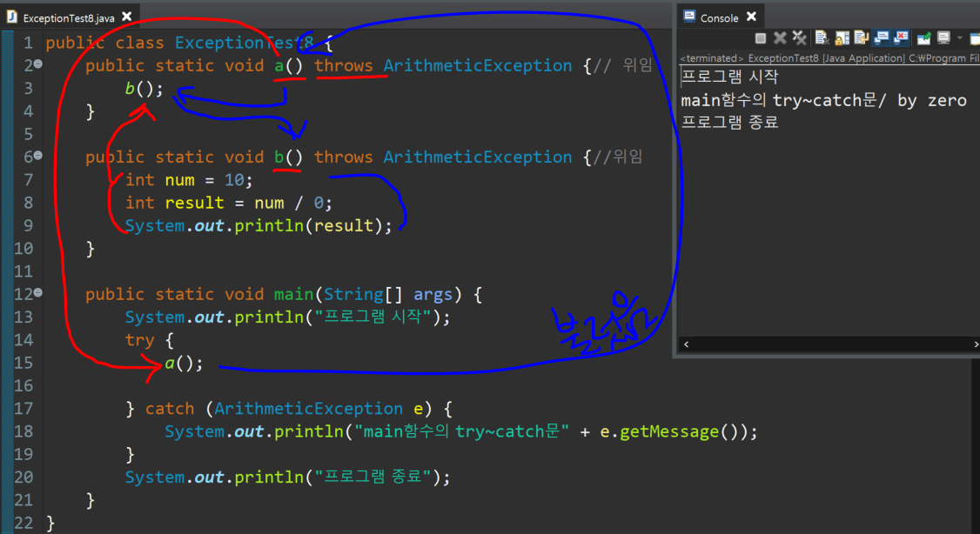Click 'System.out.println(result);' statement

point(258,225)
